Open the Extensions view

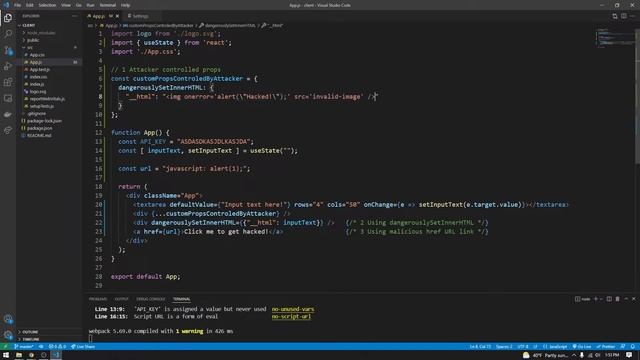pos(8,82)
